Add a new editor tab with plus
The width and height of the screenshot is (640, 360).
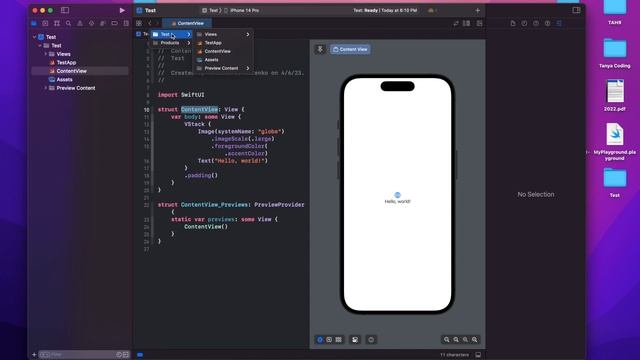click(x=478, y=10)
